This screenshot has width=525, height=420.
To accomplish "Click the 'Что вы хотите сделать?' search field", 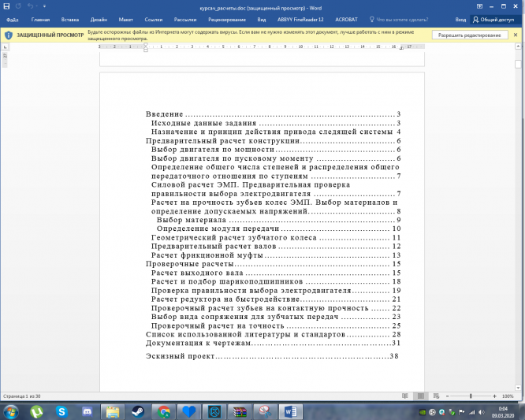I will click(x=402, y=20).
